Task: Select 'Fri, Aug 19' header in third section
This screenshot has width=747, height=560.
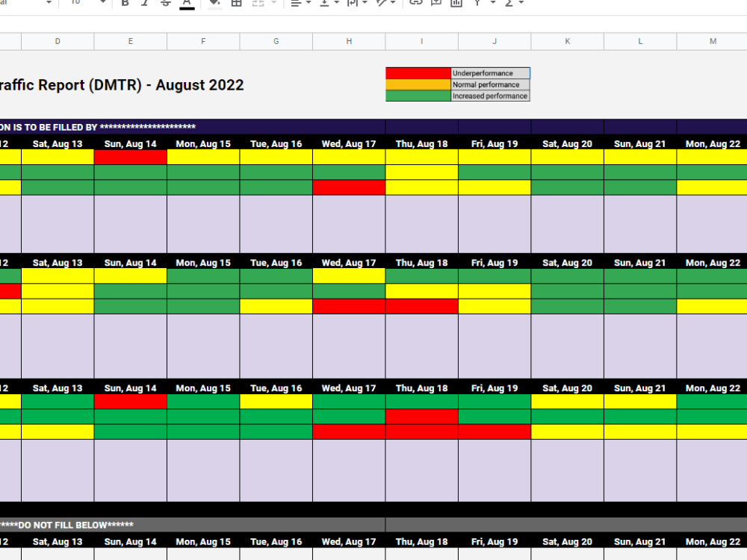Action: click(x=495, y=388)
